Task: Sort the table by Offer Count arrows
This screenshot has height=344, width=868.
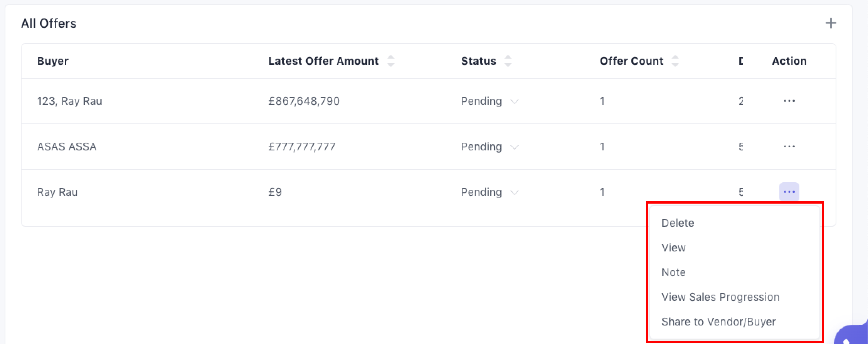Action: tap(675, 61)
